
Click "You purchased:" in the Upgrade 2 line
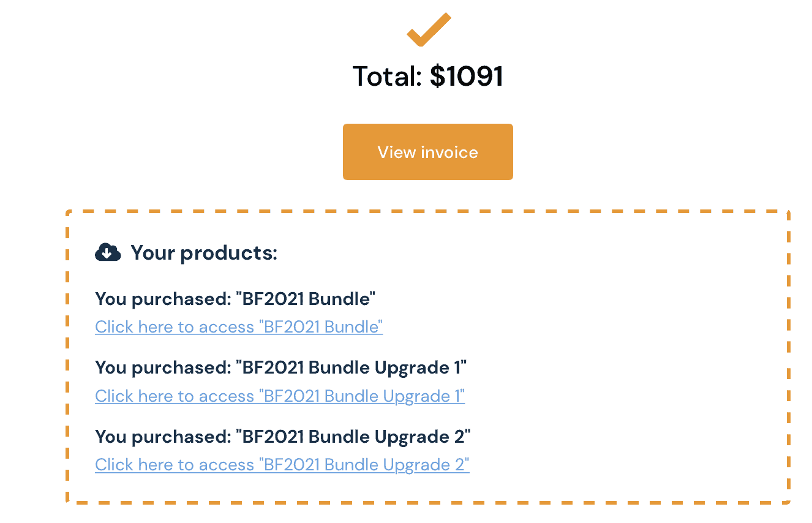(x=162, y=437)
